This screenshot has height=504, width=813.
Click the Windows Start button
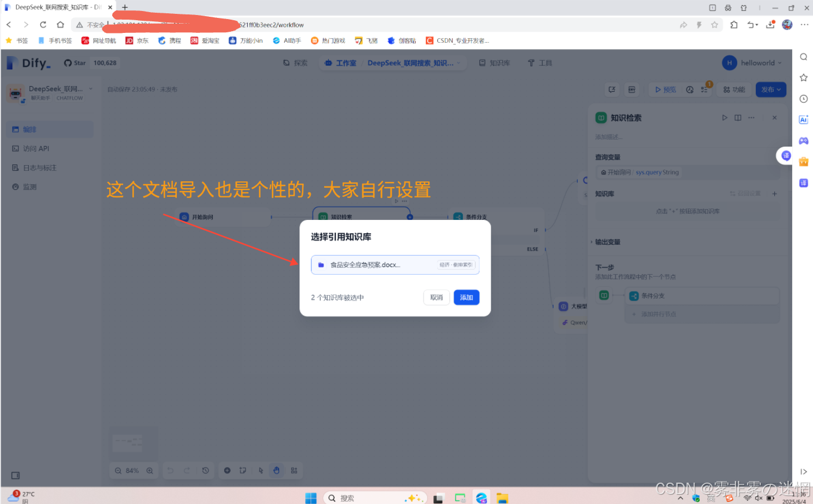(311, 498)
